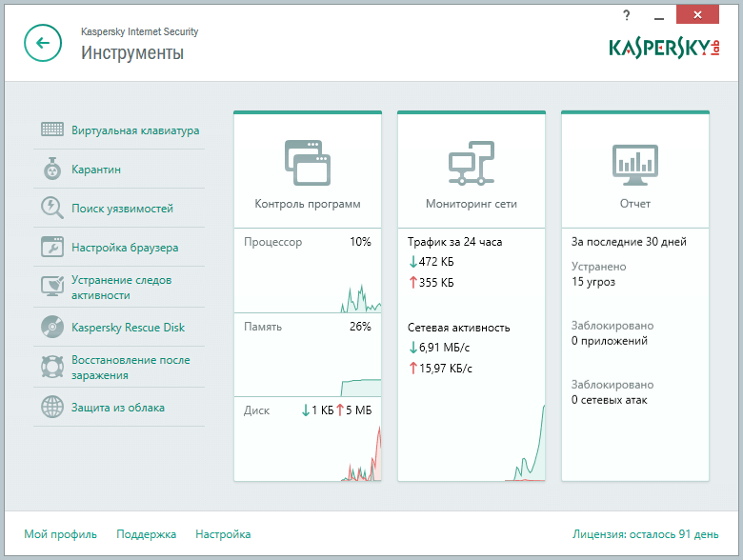Go back using the circular arrow button
Screen dimensions: 743x560
coord(43,43)
